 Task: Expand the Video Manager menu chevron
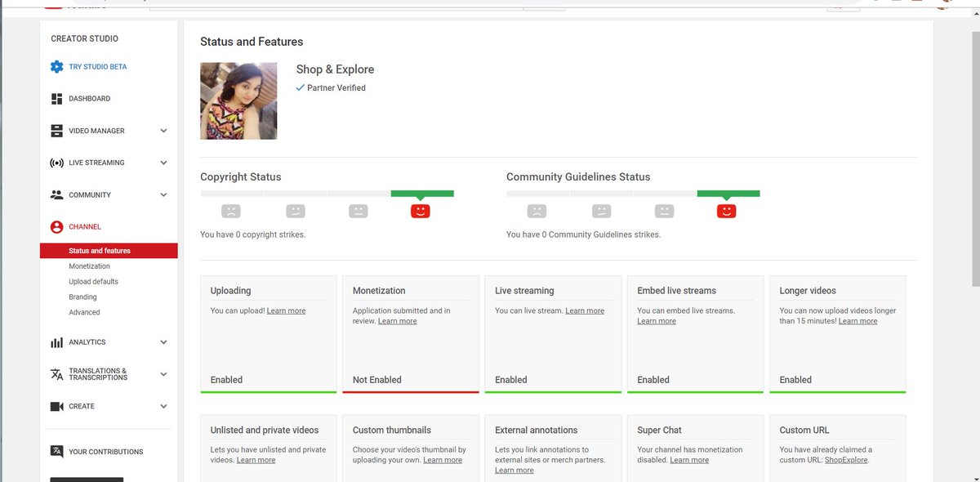(163, 131)
